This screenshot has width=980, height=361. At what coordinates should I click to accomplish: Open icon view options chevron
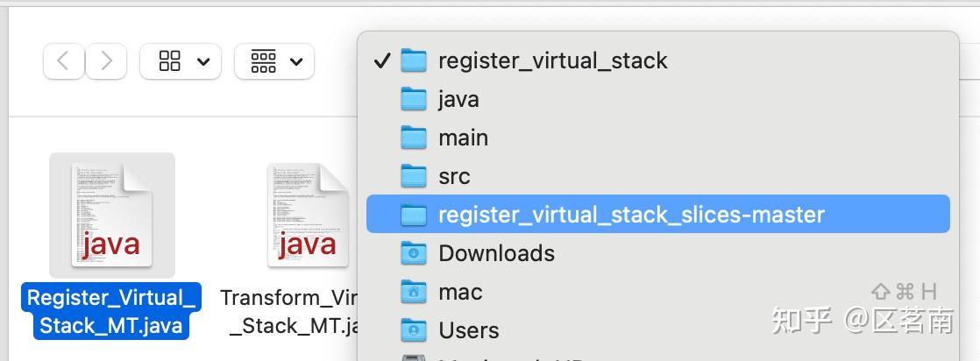203,61
